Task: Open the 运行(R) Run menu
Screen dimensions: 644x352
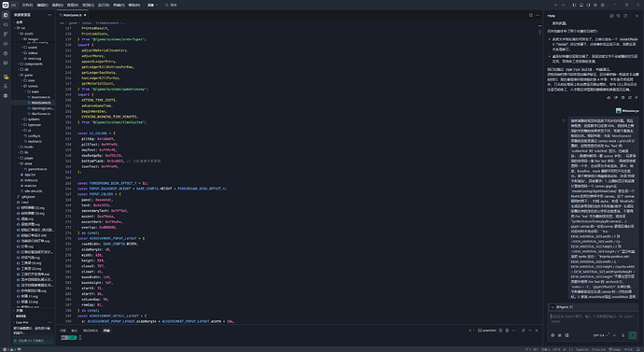Action: [103, 5]
